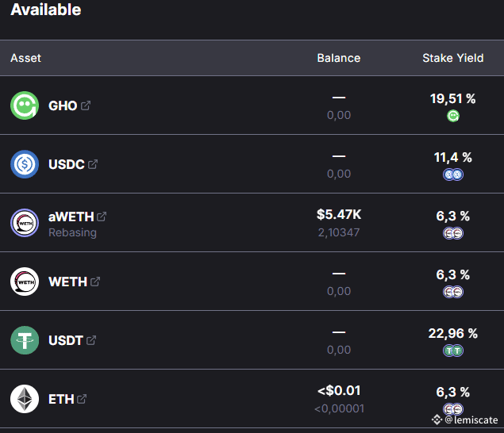Screen dimensions: 504x433
Task: Sort by the Balance column header
Action: click(339, 58)
